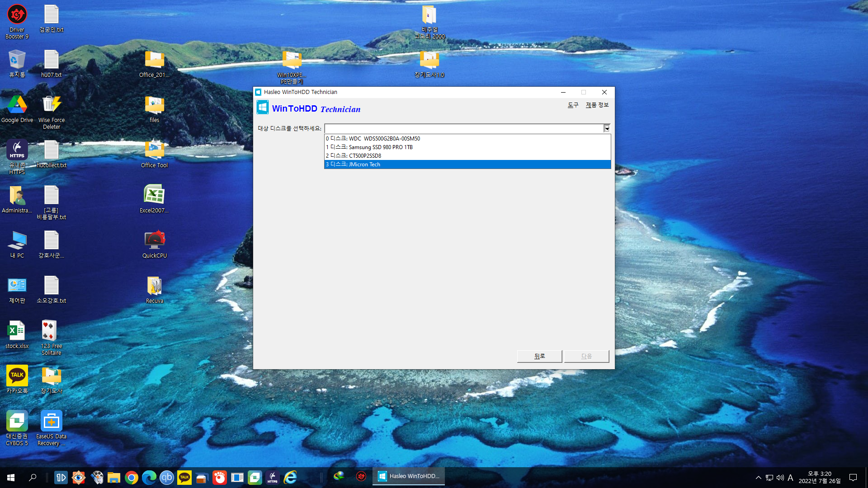Open Recuva desktop icon
This screenshot has width=868, height=488.
[x=155, y=289]
